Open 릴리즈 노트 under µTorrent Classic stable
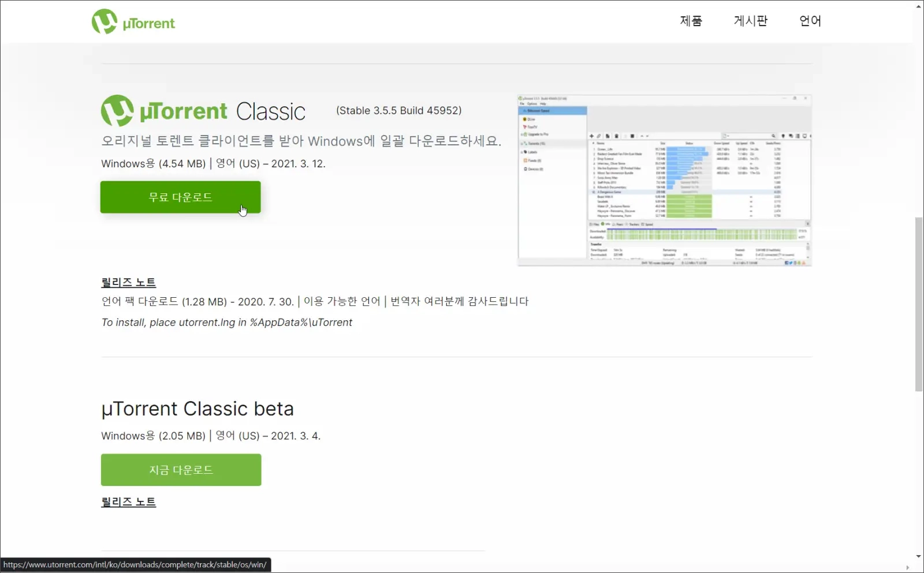The image size is (924, 573). [128, 282]
